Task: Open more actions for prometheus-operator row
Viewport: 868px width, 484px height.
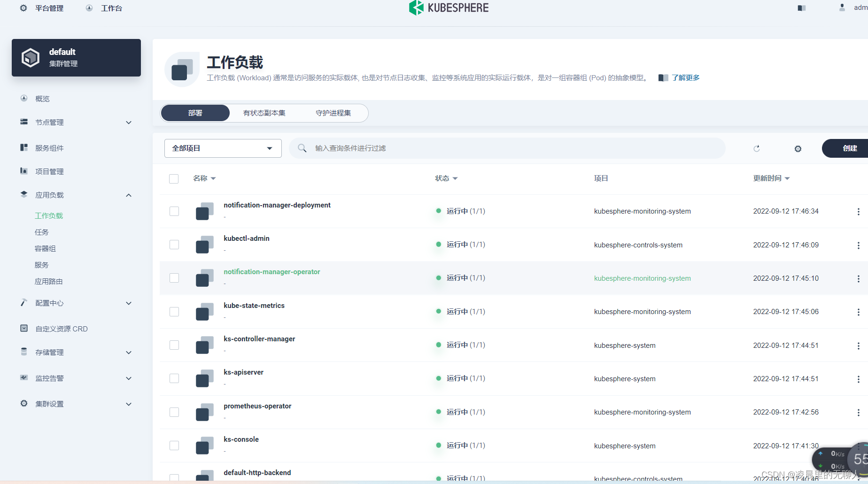Action: pyautogui.click(x=859, y=413)
